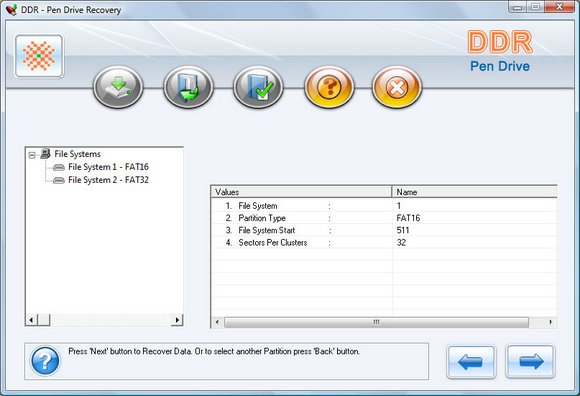580x396 pixels.
Task: Click tree panel scroll left arrow
Action: pyautogui.click(x=31, y=320)
